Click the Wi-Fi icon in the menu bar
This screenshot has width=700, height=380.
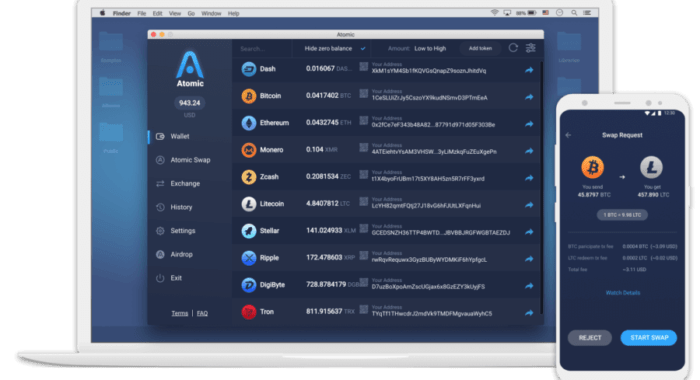[495, 13]
